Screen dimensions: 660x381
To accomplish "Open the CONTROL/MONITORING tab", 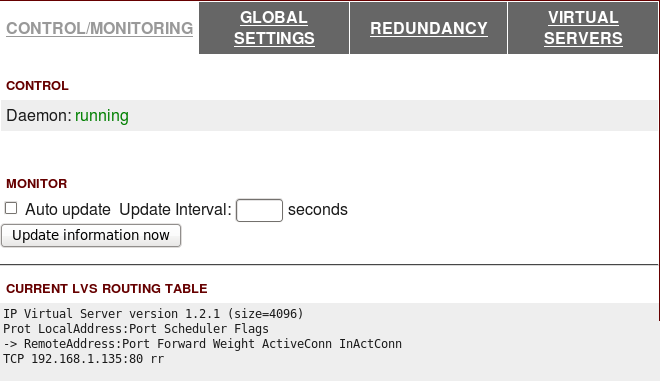I will pos(99,28).
